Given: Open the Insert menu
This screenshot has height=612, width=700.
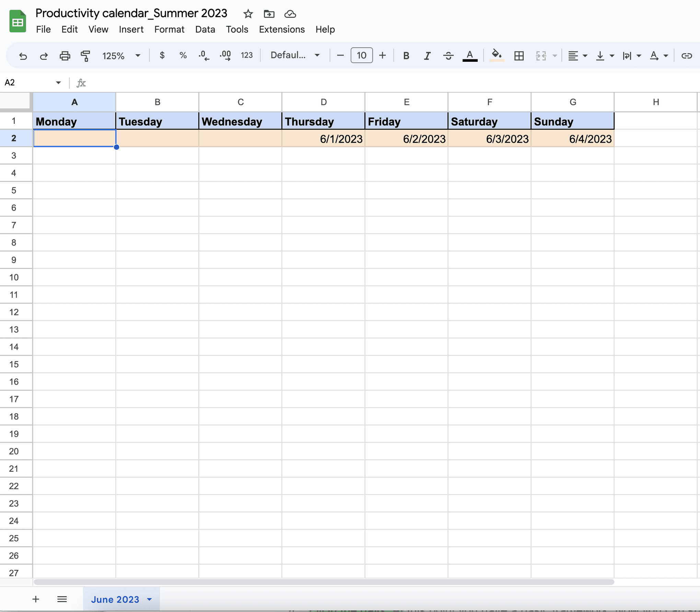Looking at the screenshot, I should point(131,30).
